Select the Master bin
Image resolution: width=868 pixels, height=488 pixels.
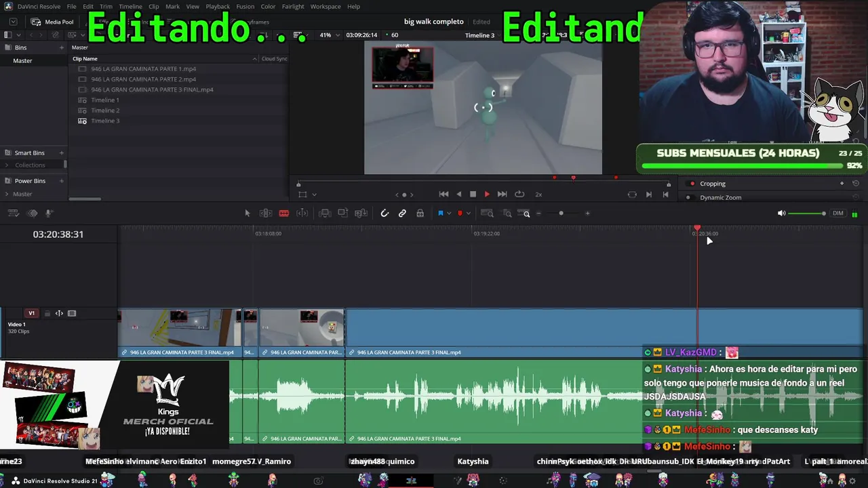coord(22,61)
